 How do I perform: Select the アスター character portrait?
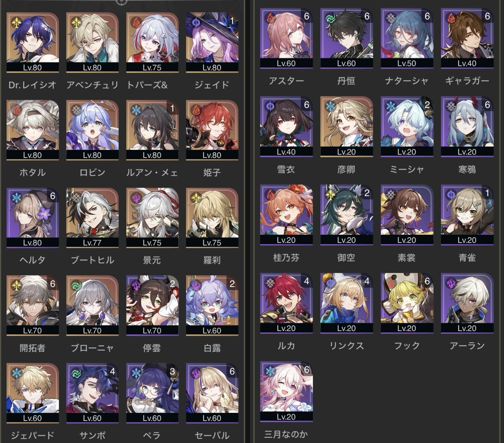pos(286,38)
